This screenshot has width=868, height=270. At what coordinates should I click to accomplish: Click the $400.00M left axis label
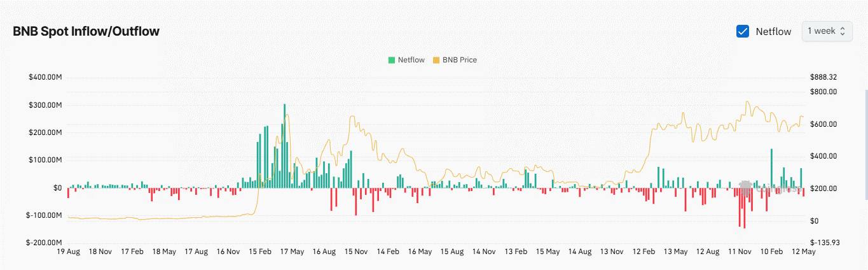point(45,77)
